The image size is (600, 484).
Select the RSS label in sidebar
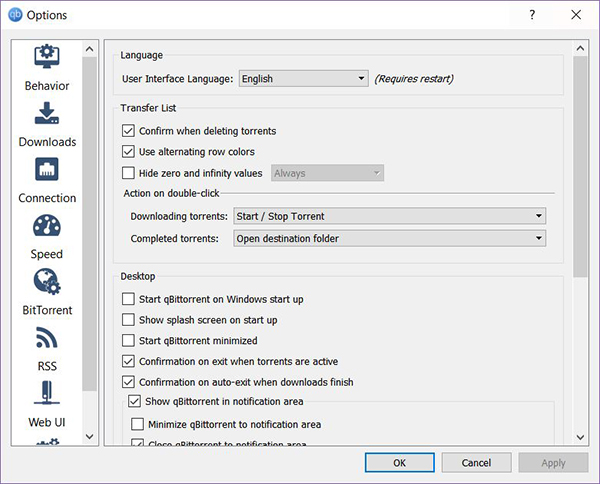(x=47, y=366)
